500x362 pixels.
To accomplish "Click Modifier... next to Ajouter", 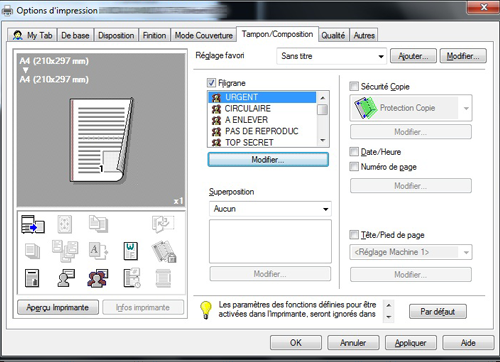I will click(x=463, y=56).
